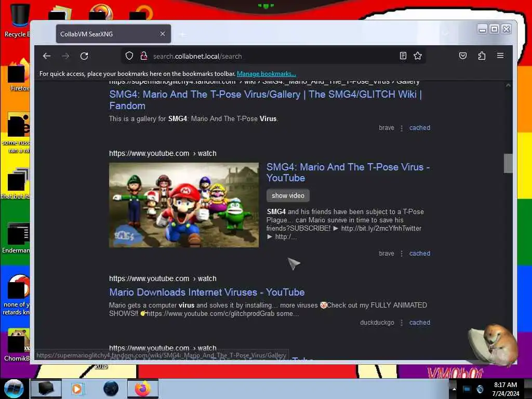Close the CollabVM SearXNG tab
Image resolution: width=532 pixels, height=399 pixels.
click(163, 34)
